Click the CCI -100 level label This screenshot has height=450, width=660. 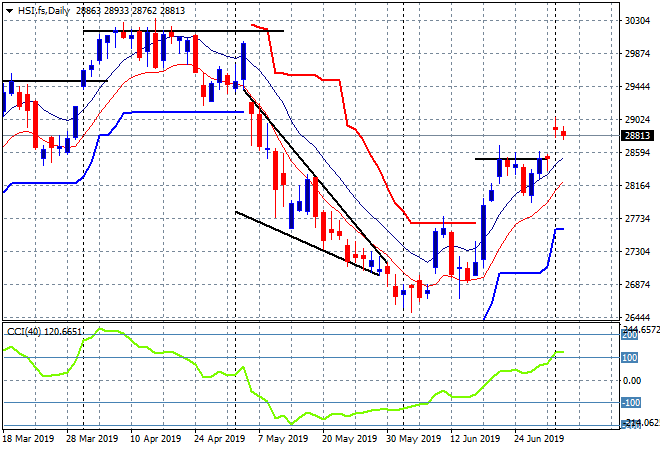click(x=631, y=403)
